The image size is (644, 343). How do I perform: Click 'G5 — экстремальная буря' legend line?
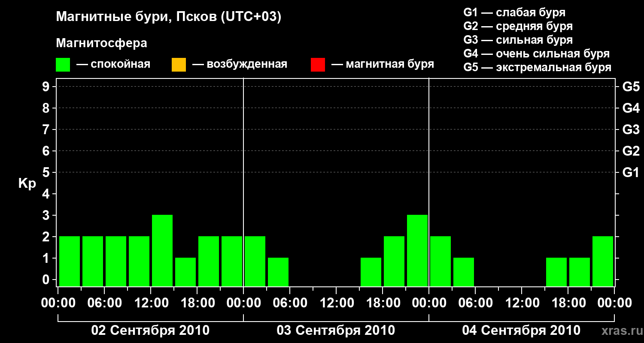tap(537, 67)
